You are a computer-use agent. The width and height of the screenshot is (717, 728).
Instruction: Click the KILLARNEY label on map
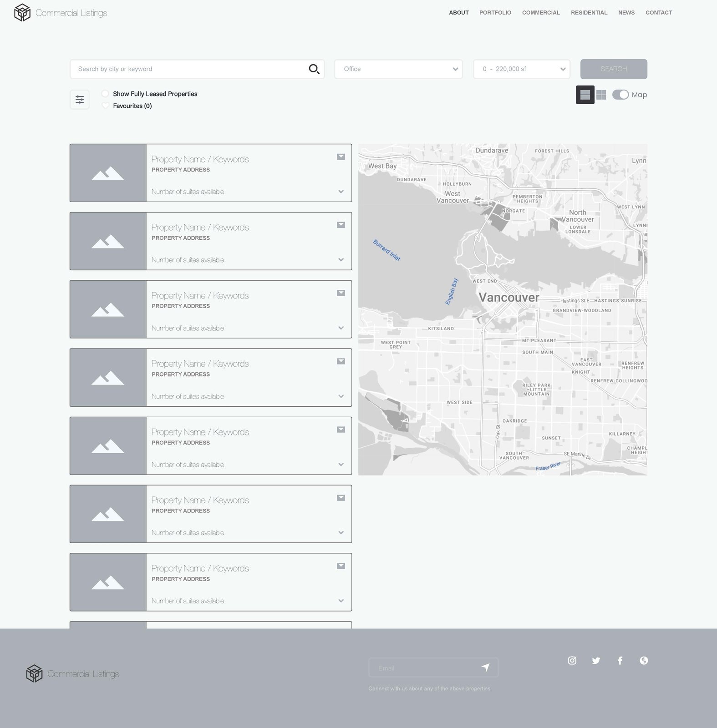[622, 434]
